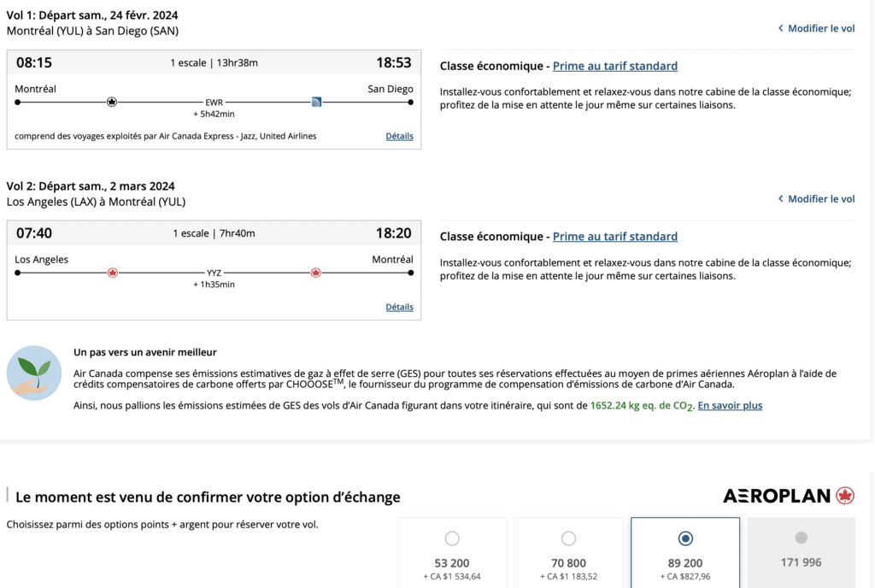Screen dimensions: 875x588
Task: Select the 70 800 points option
Action: pos(568,538)
